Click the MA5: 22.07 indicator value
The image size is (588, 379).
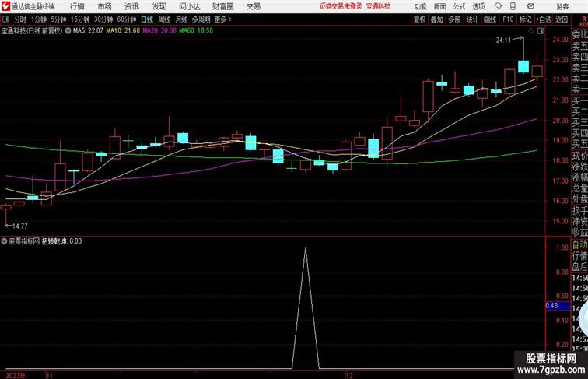(88, 31)
